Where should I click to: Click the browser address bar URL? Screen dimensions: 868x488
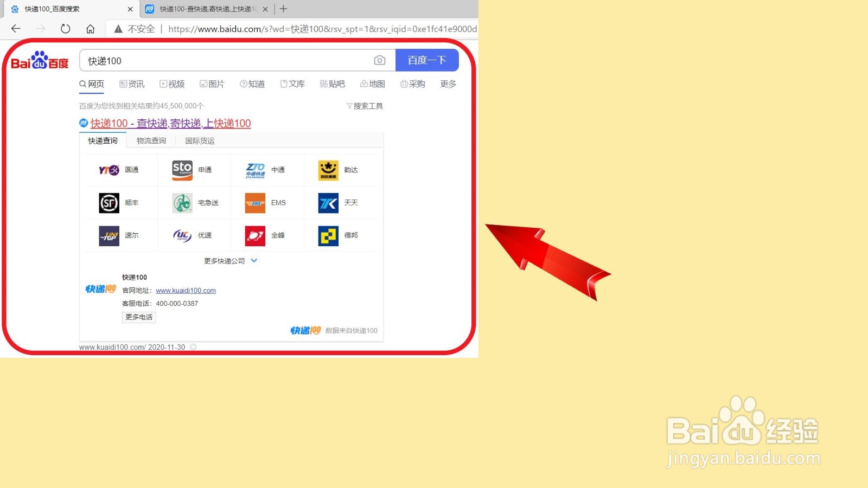322,29
